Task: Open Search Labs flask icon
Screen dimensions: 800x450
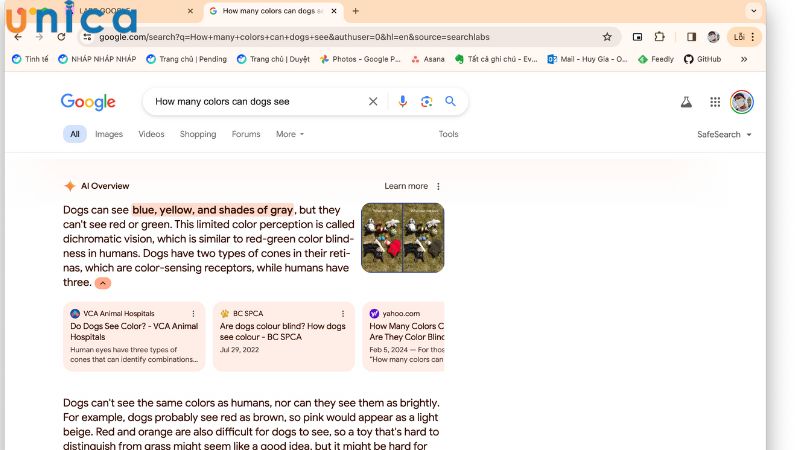Action: point(686,102)
